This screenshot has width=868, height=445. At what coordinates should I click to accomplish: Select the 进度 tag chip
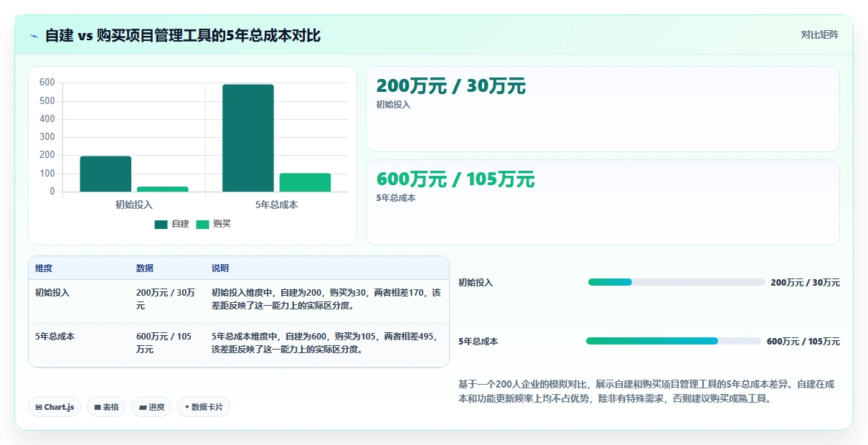point(151,407)
